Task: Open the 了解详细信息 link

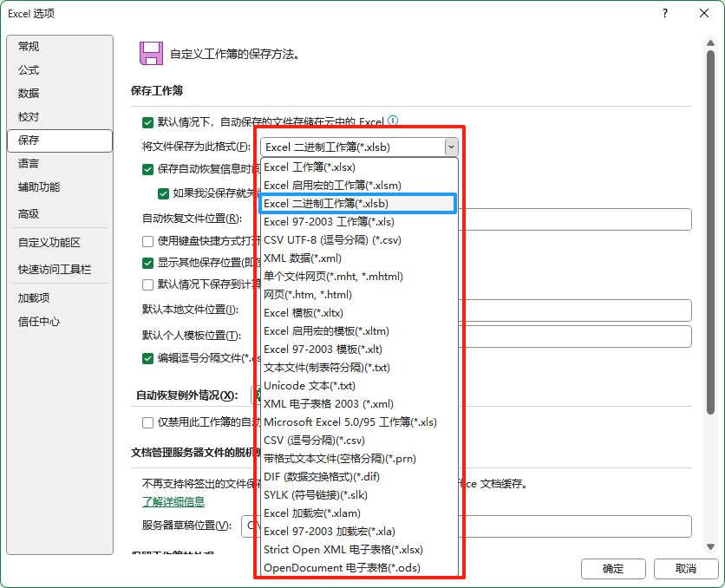Action: click(x=173, y=501)
